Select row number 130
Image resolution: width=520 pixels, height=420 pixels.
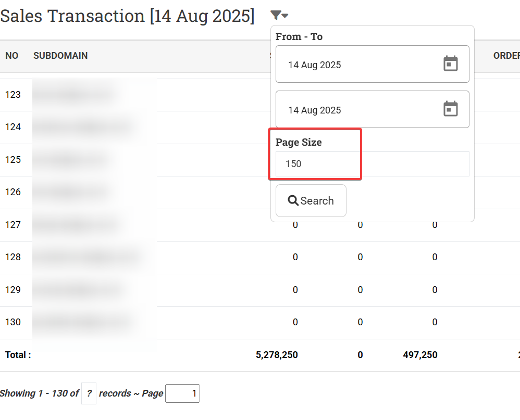pyautogui.click(x=13, y=322)
